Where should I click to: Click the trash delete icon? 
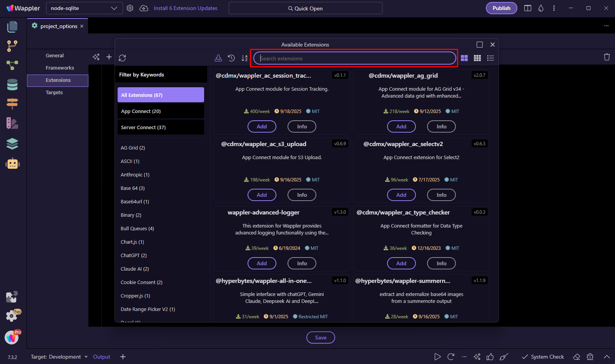(x=607, y=57)
